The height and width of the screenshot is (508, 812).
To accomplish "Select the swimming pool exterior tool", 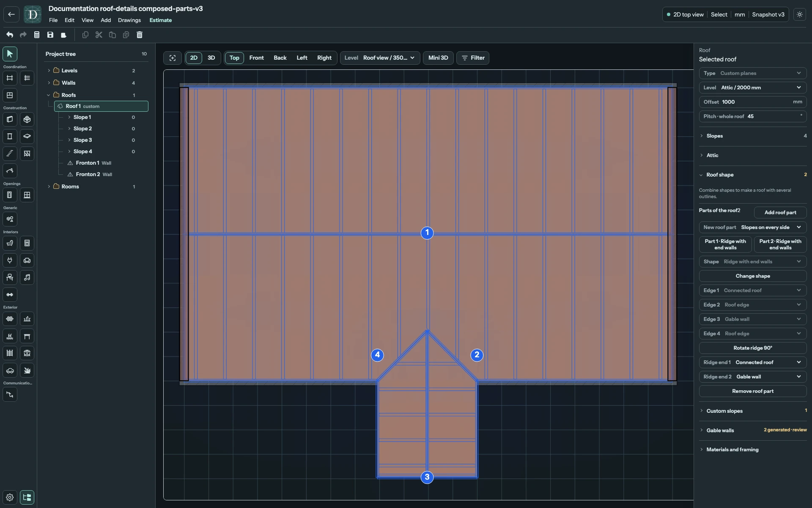I will tap(10, 336).
